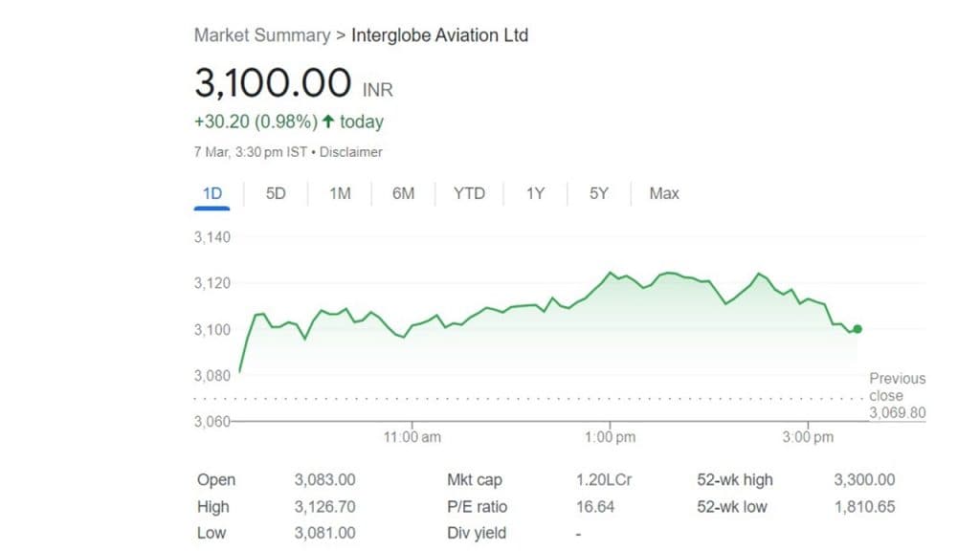Show the 6M chart range
The image size is (980, 551).
tap(403, 193)
